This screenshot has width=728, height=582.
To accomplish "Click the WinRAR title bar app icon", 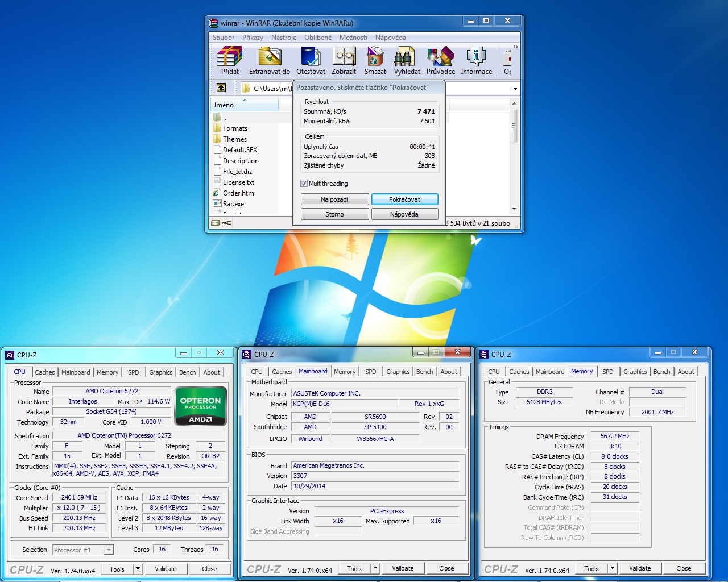I will pos(213,23).
